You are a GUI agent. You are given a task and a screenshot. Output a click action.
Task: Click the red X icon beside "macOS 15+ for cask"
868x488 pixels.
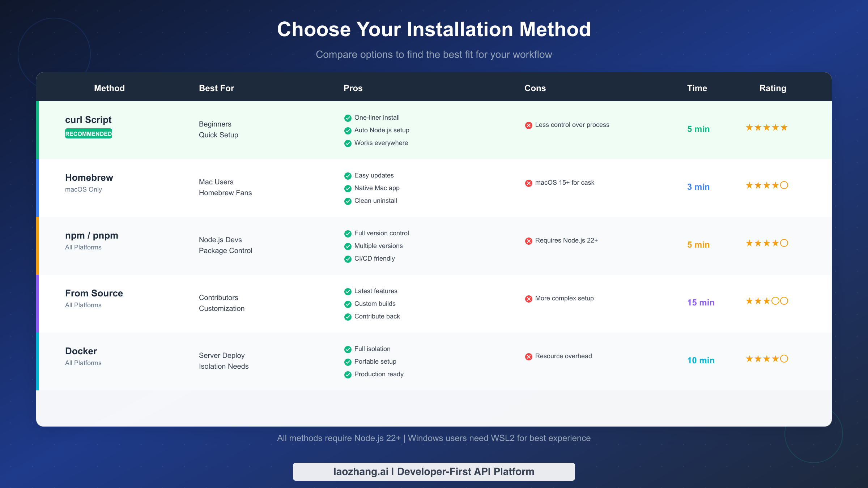point(528,183)
